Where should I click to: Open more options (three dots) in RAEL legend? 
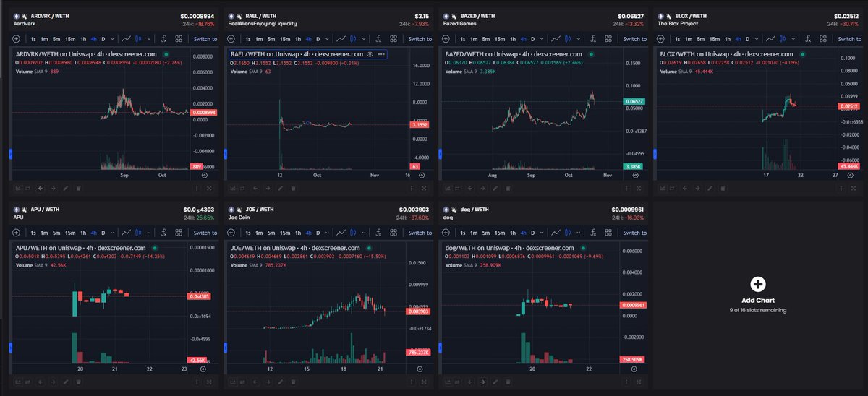[x=381, y=54]
